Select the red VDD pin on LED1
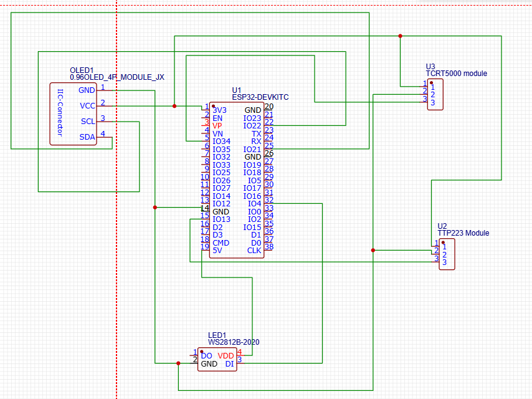532x399 pixels. pyautogui.click(x=226, y=355)
